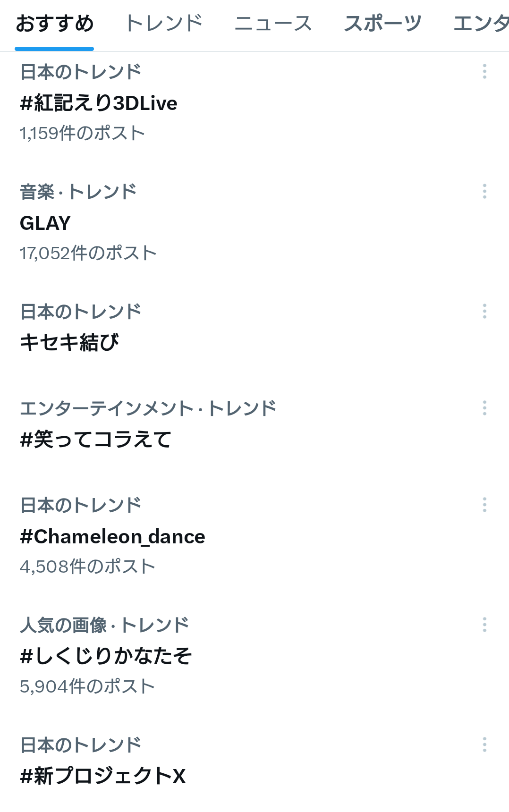The width and height of the screenshot is (509, 812).
Task: View posts for #Chameleon_dance
Action: [112, 537]
